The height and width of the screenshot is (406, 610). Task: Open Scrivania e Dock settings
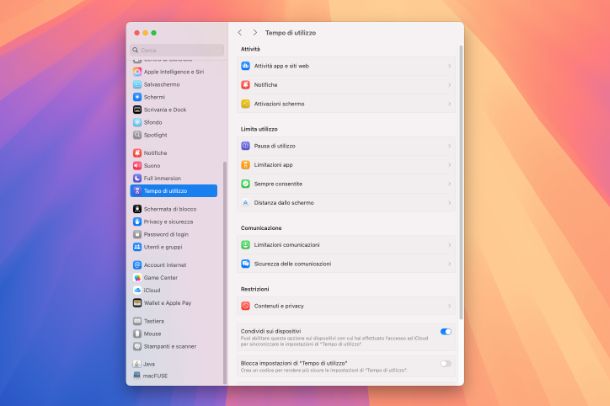165,109
